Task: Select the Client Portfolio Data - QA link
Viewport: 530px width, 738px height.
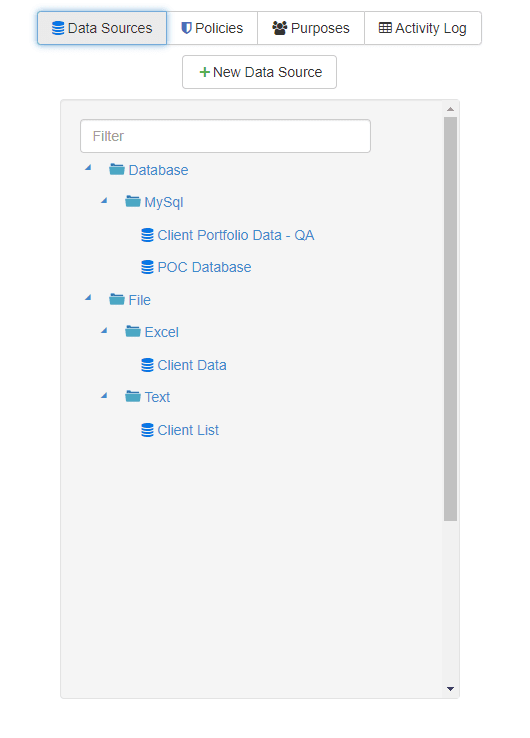Action: tap(236, 235)
